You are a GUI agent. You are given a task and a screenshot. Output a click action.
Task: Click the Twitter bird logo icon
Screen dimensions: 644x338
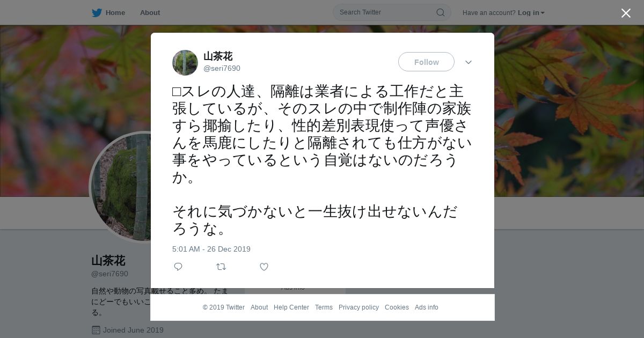point(97,12)
